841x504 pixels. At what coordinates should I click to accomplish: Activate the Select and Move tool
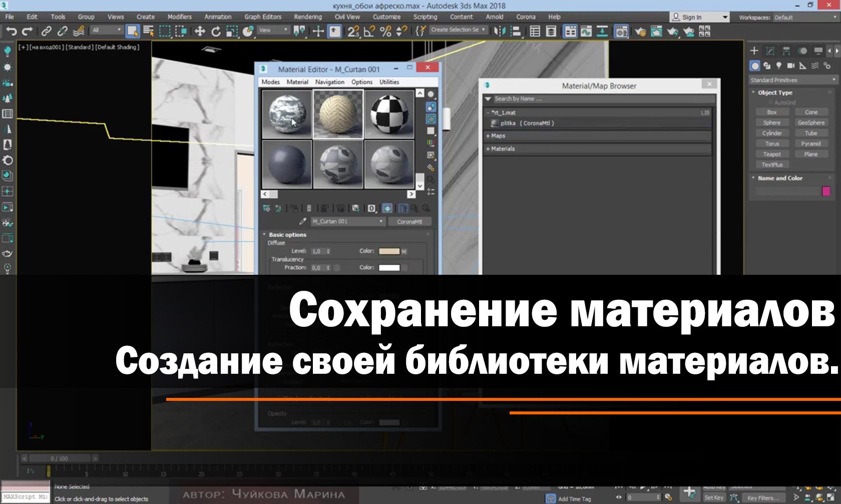click(200, 30)
